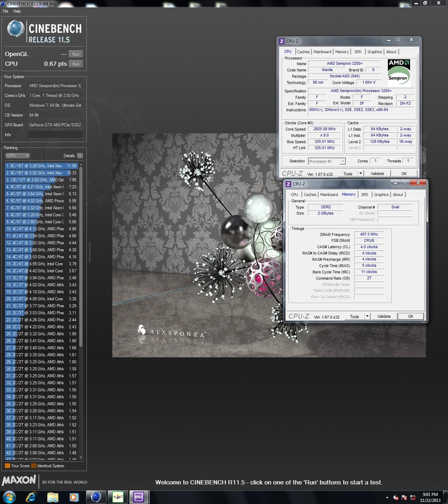The width and height of the screenshot is (448, 504).
Task: Click the DRAM Frequency value 487.5 MHz
Action: click(x=369, y=234)
